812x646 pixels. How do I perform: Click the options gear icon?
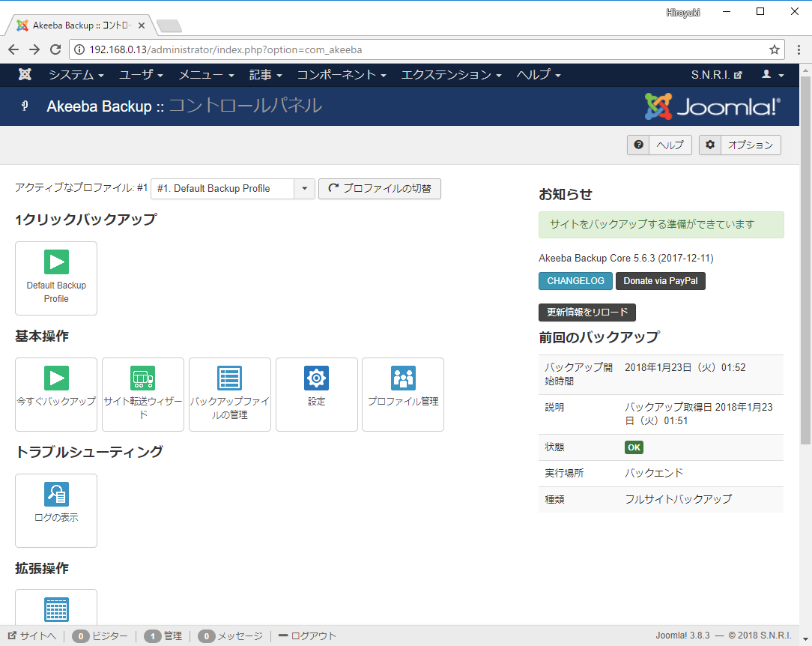(x=710, y=145)
